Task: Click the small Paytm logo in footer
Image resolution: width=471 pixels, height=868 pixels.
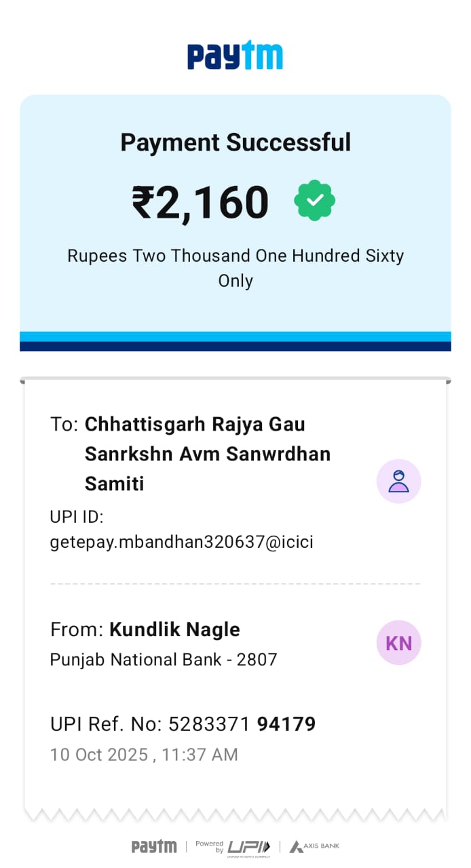Action: (x=154, y=846)
